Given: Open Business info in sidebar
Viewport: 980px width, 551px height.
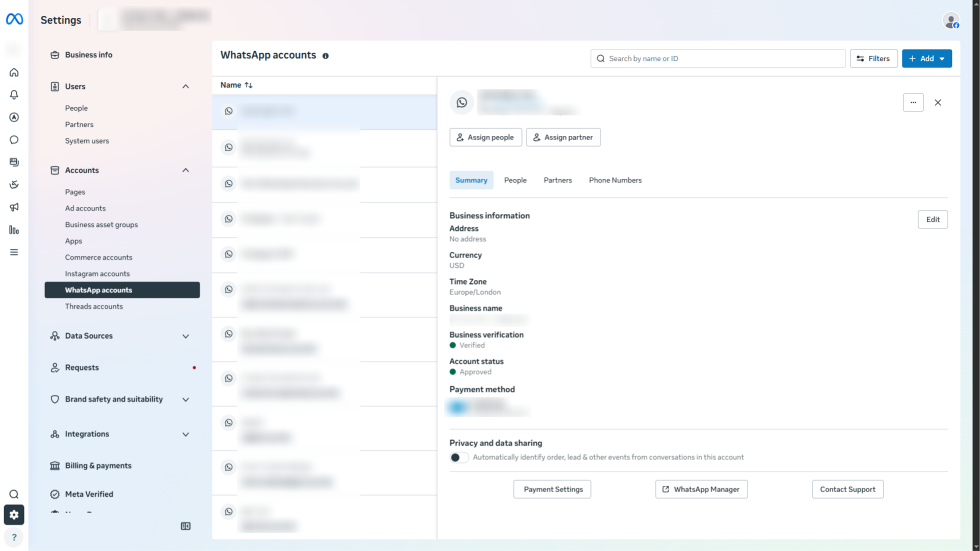Looking at the screenshot, I should click(88, 55).
